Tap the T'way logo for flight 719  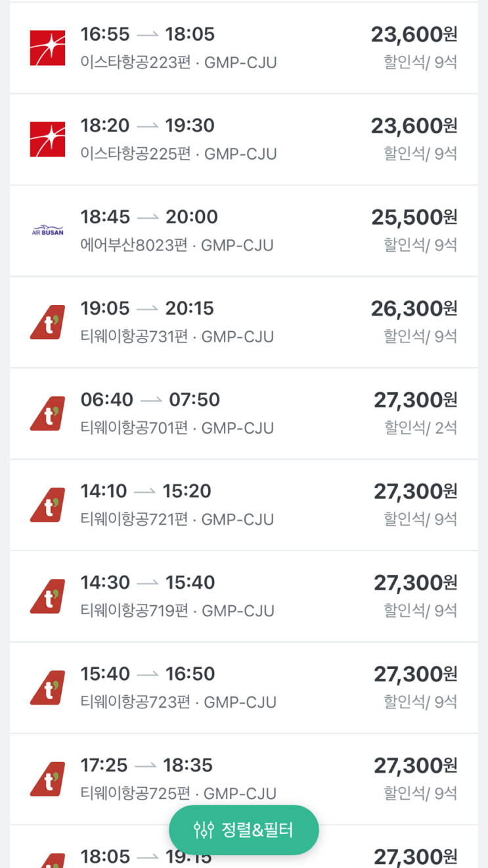click(47, 596)
